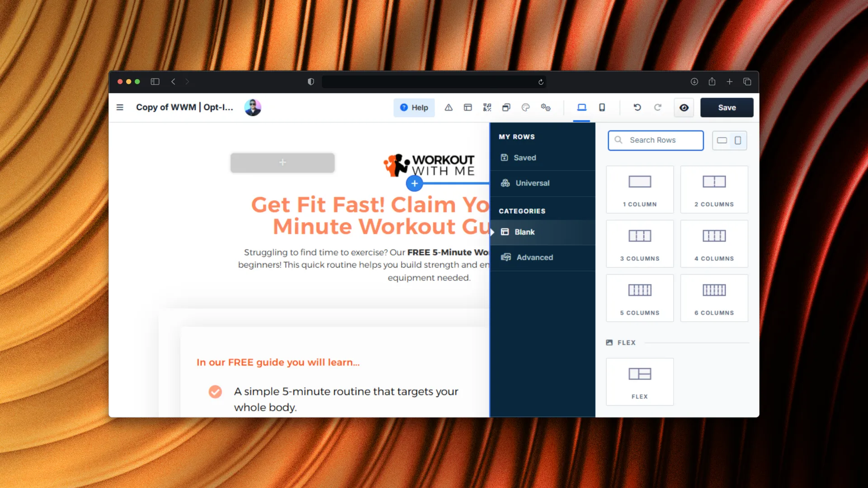Screen dimensions: 868x488
Task: Switch row thumbnails to mobile layout view
Action: point(738,141)
